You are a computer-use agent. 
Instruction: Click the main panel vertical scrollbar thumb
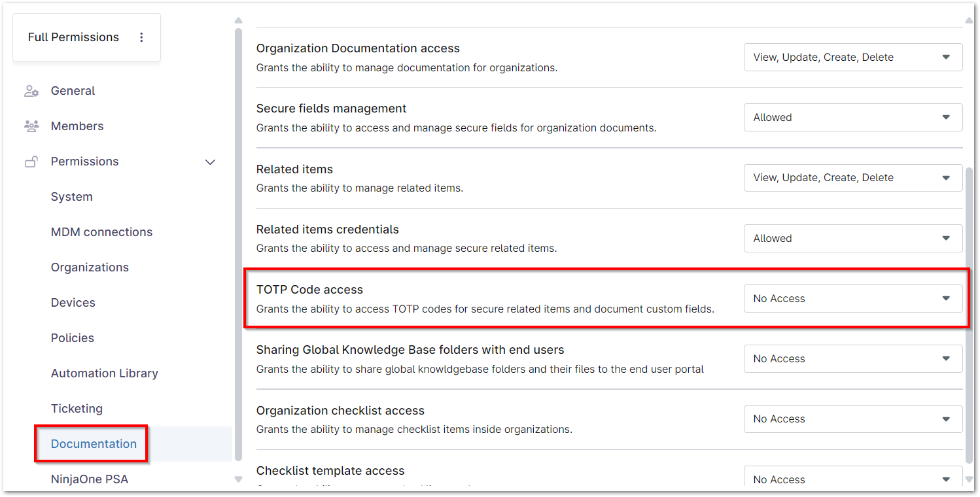[x=969, y=314]
